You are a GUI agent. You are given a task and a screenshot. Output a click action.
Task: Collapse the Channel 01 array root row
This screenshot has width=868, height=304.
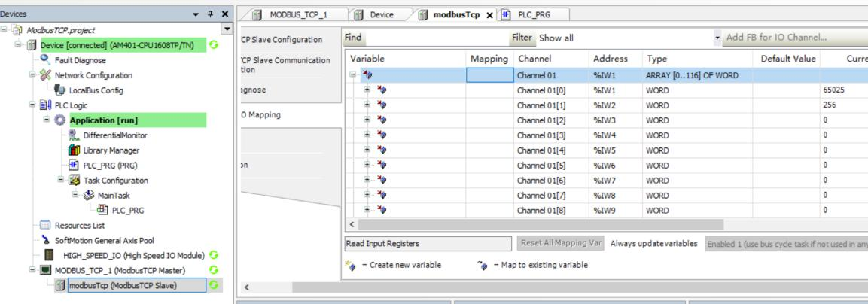(352, 75)
